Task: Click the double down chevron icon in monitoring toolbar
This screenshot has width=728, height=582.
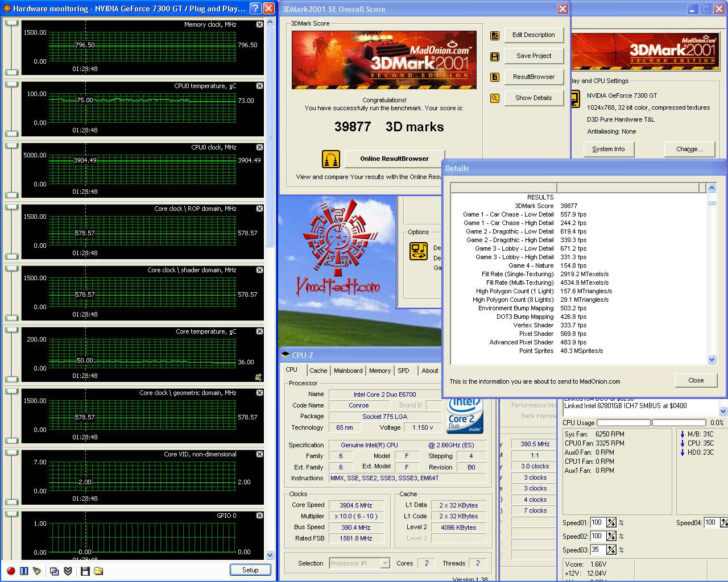Action: pos(68,571)
